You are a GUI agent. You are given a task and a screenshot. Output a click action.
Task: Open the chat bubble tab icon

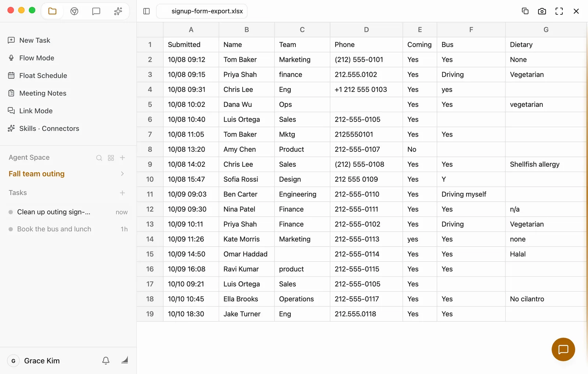point(96,11)
